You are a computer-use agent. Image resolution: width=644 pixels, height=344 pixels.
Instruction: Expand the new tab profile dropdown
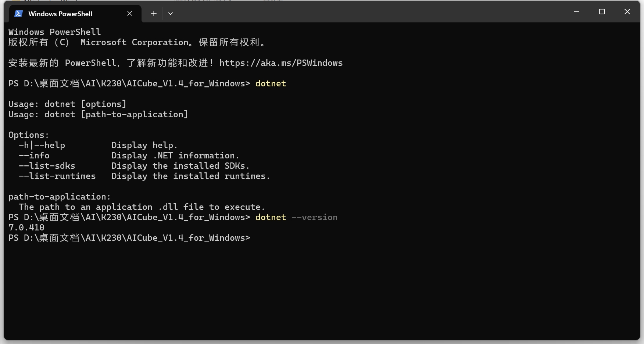(171, 14)
